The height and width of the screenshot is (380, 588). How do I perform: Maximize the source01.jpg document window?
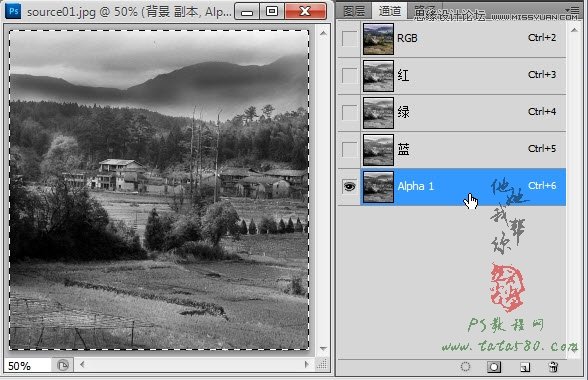[272, 11]
